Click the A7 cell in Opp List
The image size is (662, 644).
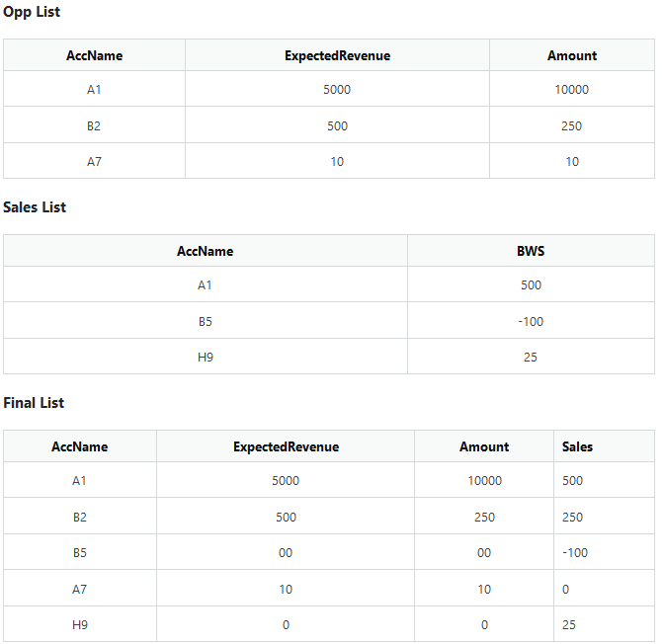coord(94,161)
